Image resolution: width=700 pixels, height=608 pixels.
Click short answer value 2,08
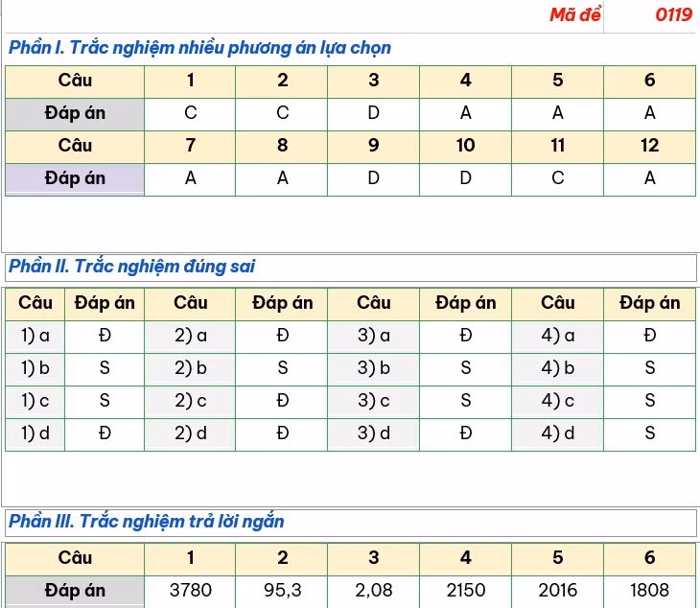[x=374, y=591]
